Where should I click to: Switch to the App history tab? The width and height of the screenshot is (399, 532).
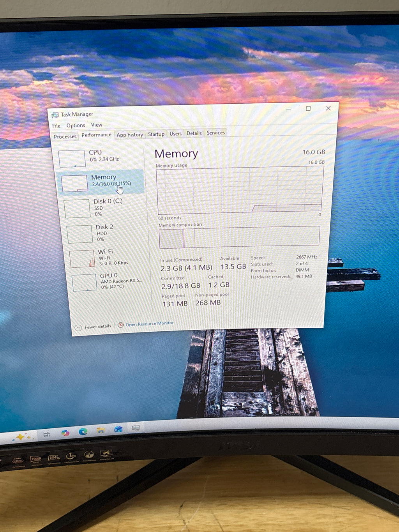pyautogui.click(x=130, y=135)
